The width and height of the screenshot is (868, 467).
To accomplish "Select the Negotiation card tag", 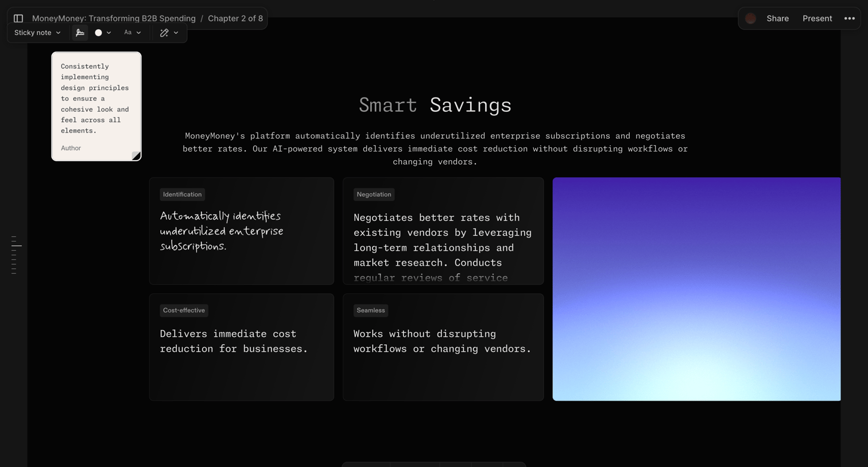I will coord(374,194).
